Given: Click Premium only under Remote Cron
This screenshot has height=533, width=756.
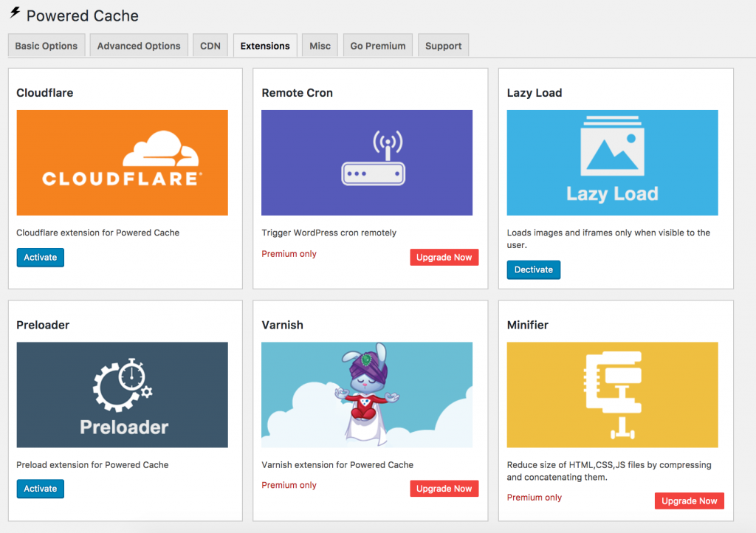Looking at the screenshot, I should 289,254.
